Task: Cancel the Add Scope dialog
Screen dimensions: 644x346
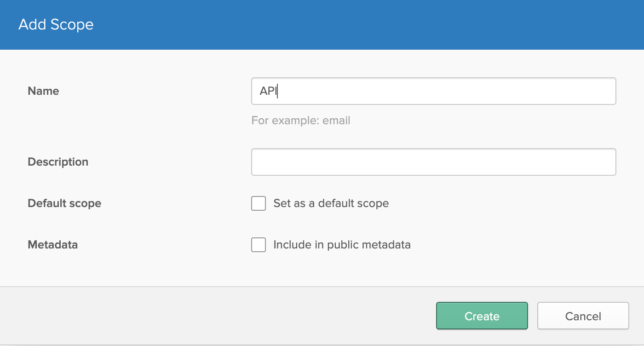Action: click(583, 316)
